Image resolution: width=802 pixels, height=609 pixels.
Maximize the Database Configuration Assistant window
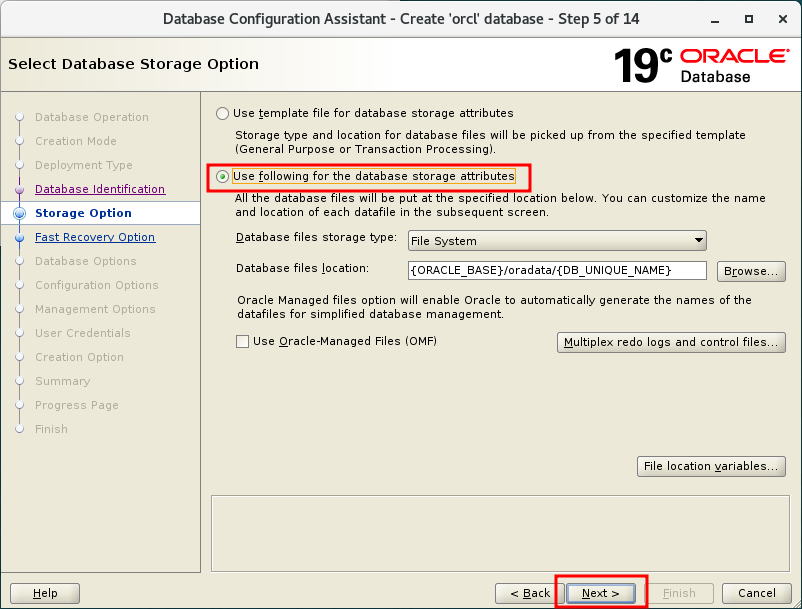749,19
